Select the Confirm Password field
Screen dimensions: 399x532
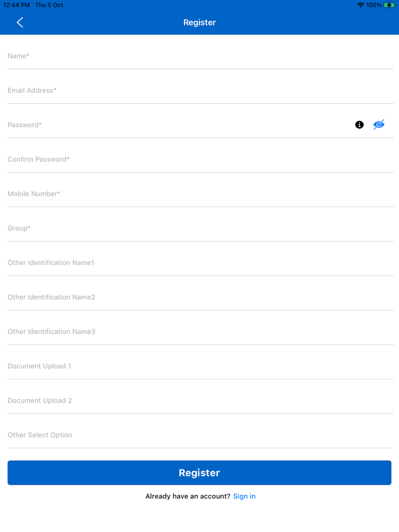(200, 159)
